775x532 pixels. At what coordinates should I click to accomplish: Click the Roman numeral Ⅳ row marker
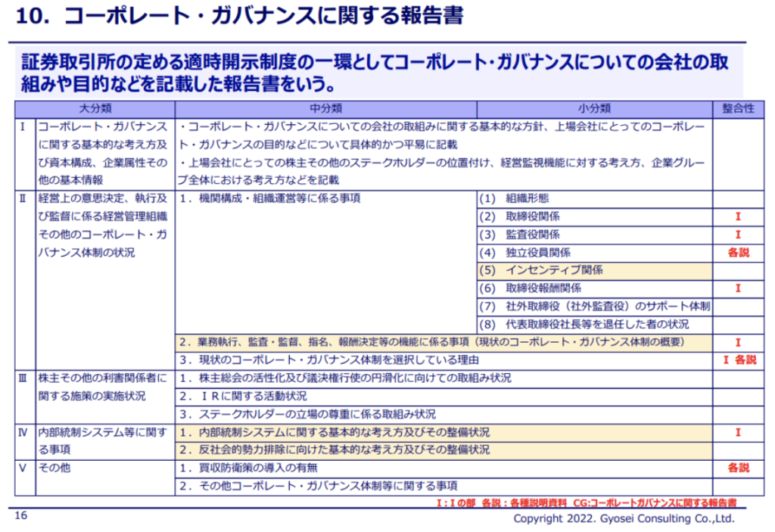[23, 433]
